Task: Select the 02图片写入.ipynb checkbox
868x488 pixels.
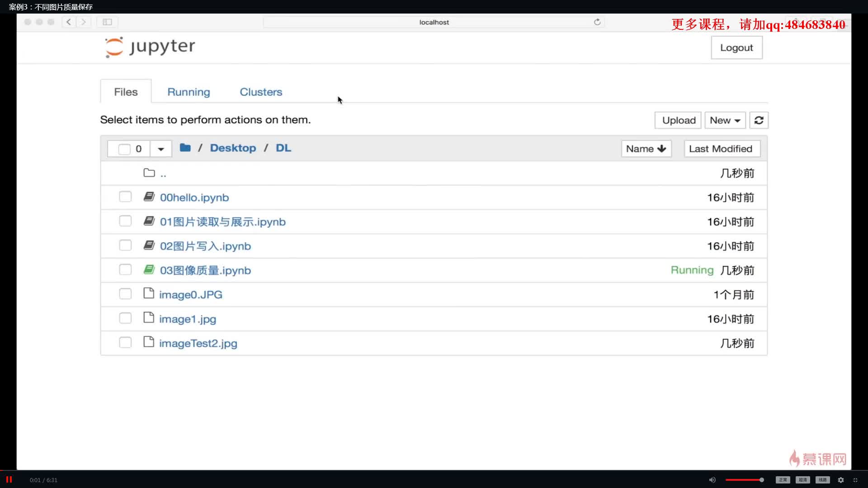Action: 125,245
